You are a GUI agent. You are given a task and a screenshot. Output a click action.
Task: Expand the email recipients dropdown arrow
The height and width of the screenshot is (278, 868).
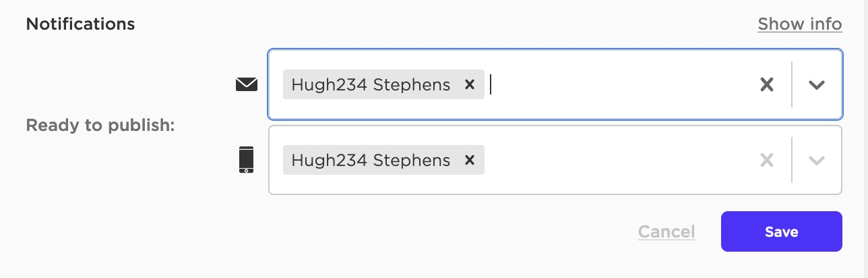817,84
